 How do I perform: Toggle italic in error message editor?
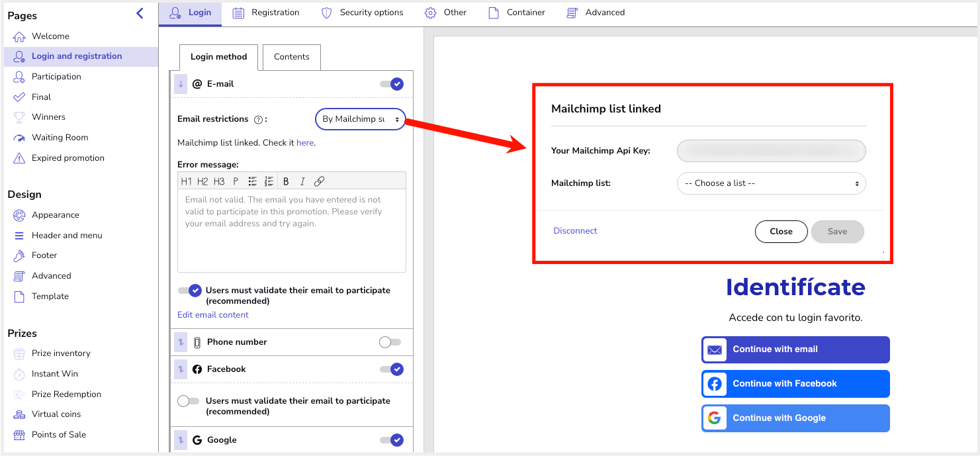pyautogui.click(x=302, y=181)
